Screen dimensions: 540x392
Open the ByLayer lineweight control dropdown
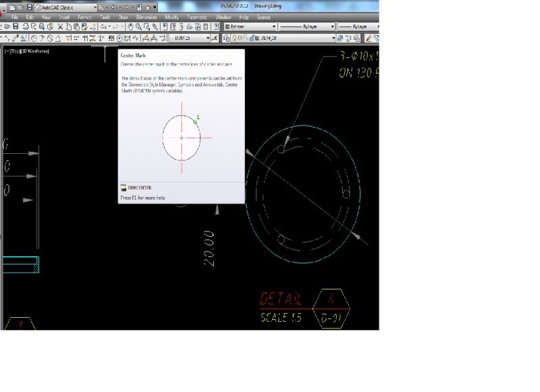tap(358, 26)
